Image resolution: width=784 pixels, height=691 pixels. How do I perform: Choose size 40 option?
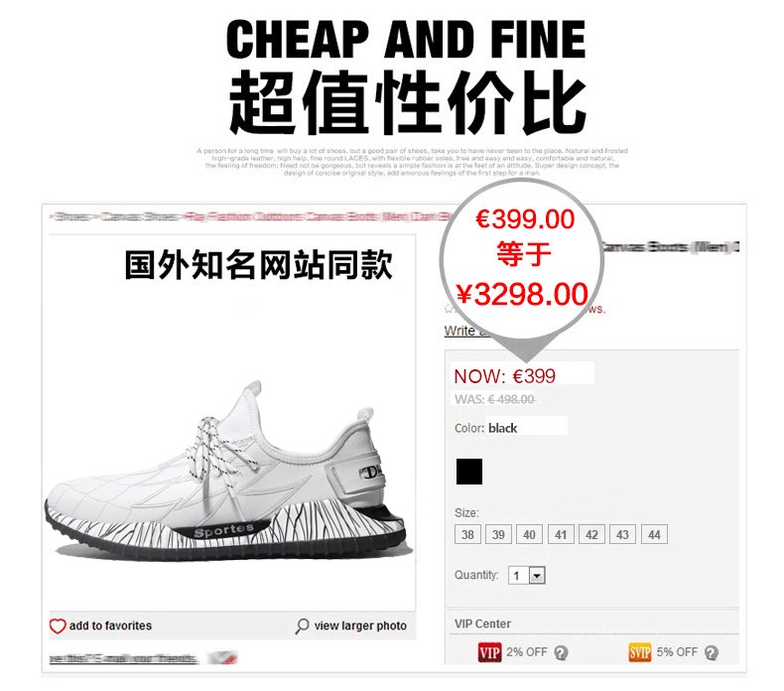click(529, 534)
